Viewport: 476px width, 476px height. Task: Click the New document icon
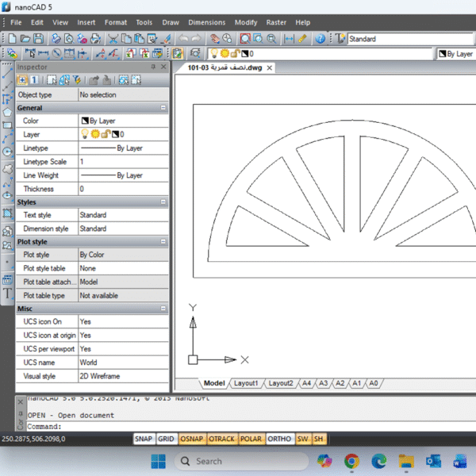pyautogui.click(x=13, y=38)
